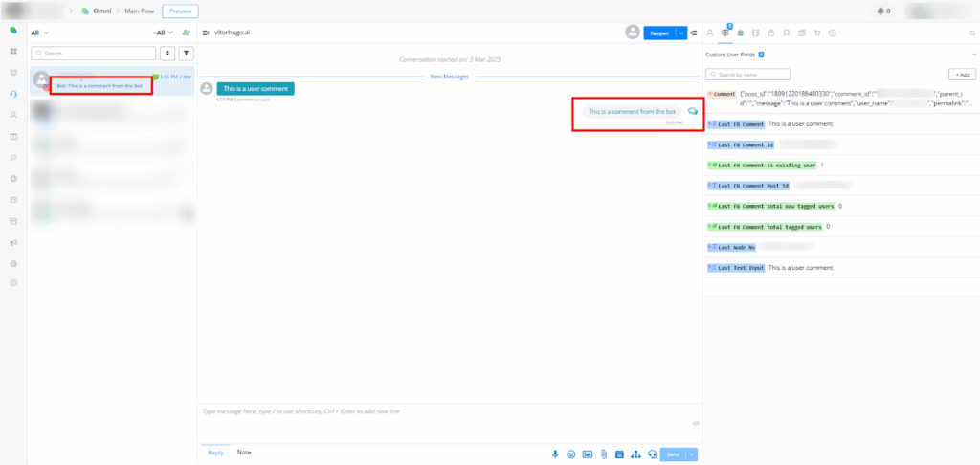Image resolution: width=980 pixels, height=465 pixels.
Task: Open the sort order dropdown beside search
Action: pos(167,54)
